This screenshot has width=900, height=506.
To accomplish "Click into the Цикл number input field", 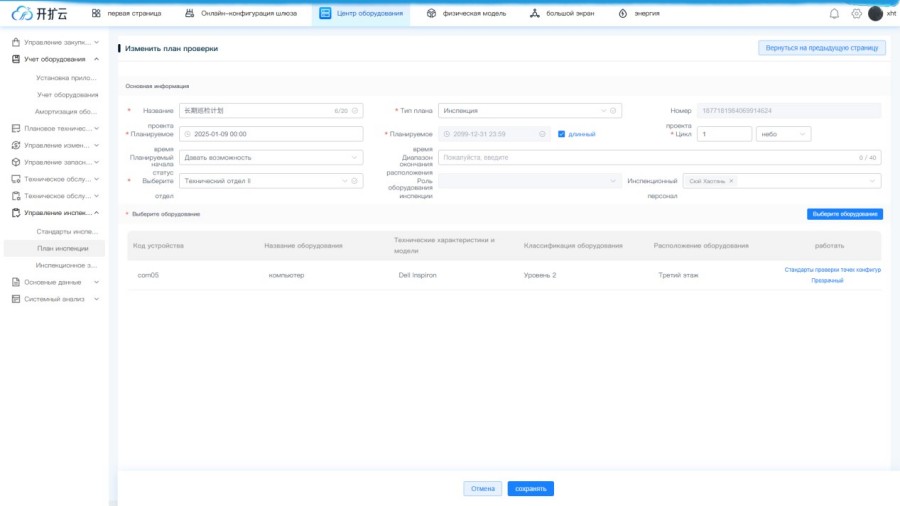I will [724, 134].
